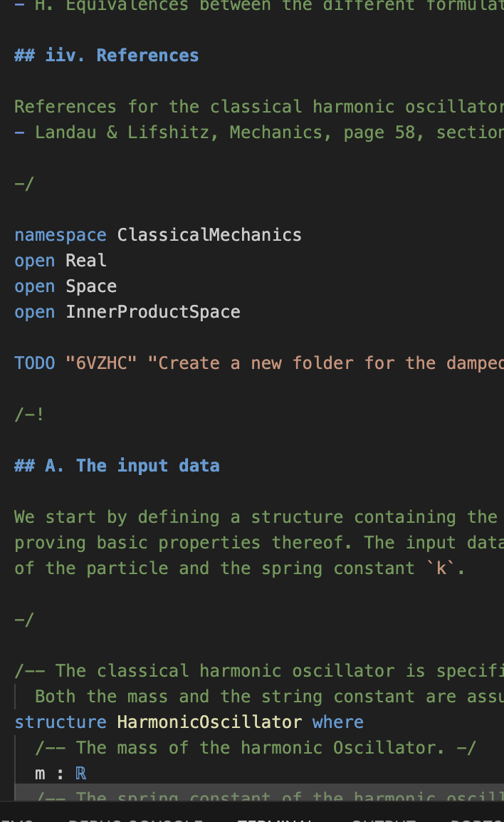Screen dimensions: 504x822
Task: Click 'Space' in the second open statement
Action: tap(91, 286)
